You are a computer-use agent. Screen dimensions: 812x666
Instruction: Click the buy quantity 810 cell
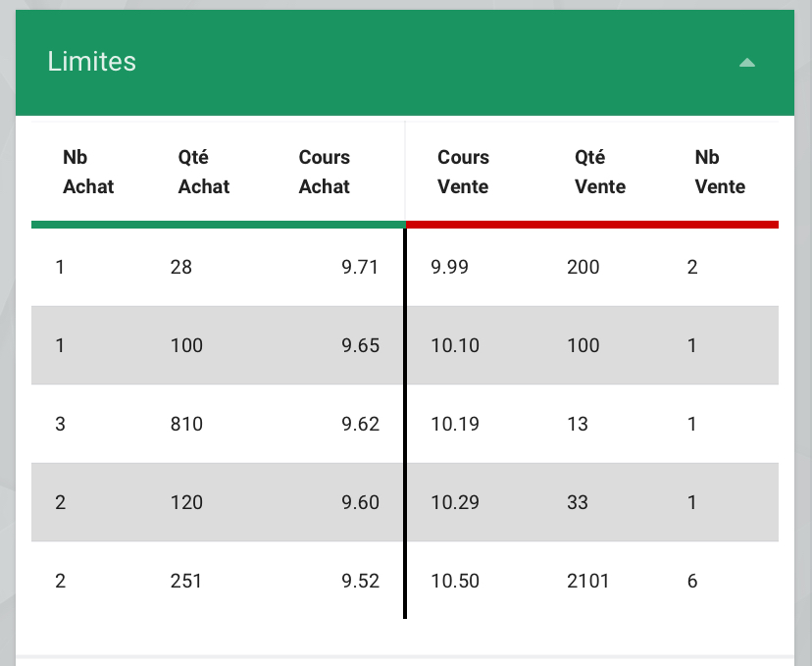tap(186, 424)
